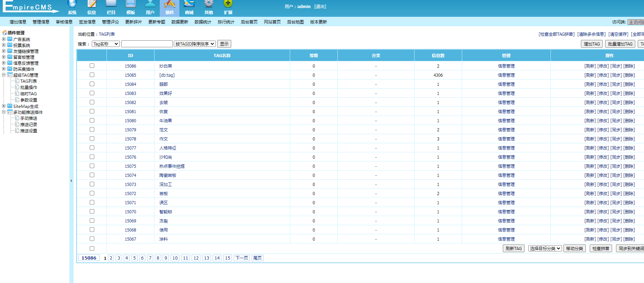Open the 用户 user icon
644x283 pixels.
click(150, 4)
